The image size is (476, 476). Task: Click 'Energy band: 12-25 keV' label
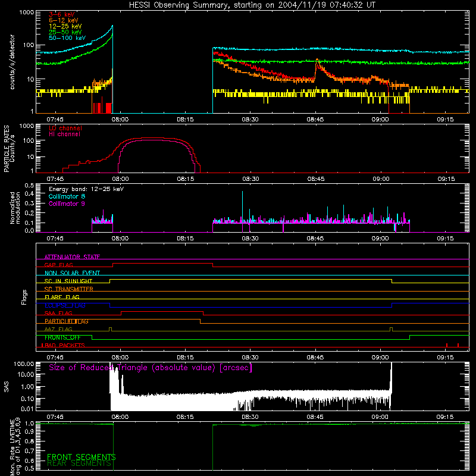point(86,189)
